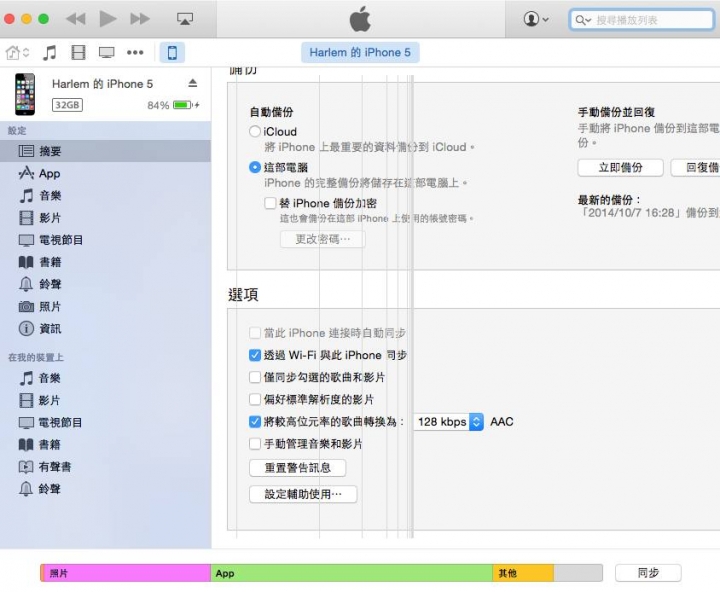Click the 32GB capacity badge
Image resolution: width=720 pixels, height=592 pixels.
[67, 105]
